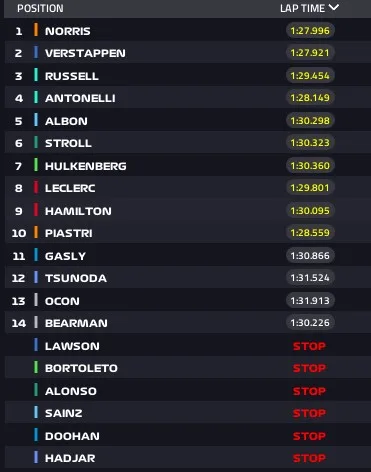Click Piastri's lap time 1:28.559
This screenshot has height=472, width=371.
click(x=310, y=233)
